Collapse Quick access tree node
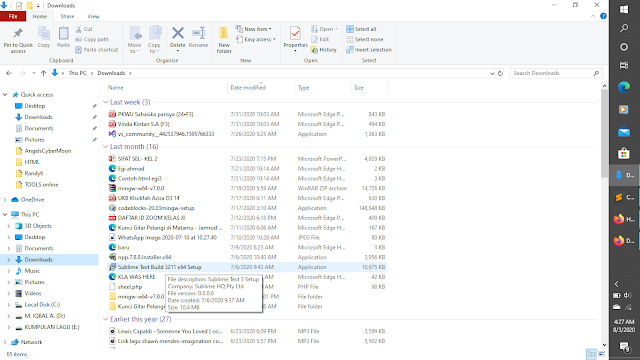 click(x=5, y=94)
